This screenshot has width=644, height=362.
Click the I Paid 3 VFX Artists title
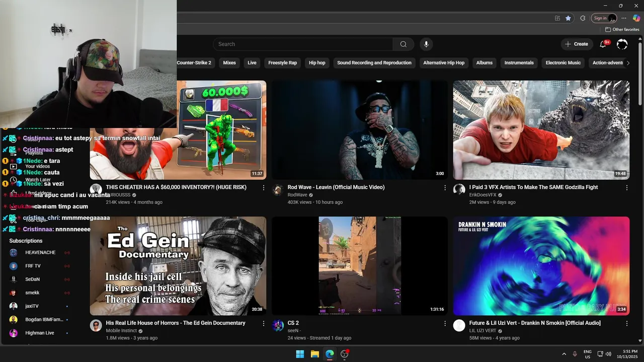click(x=534, y=187)
